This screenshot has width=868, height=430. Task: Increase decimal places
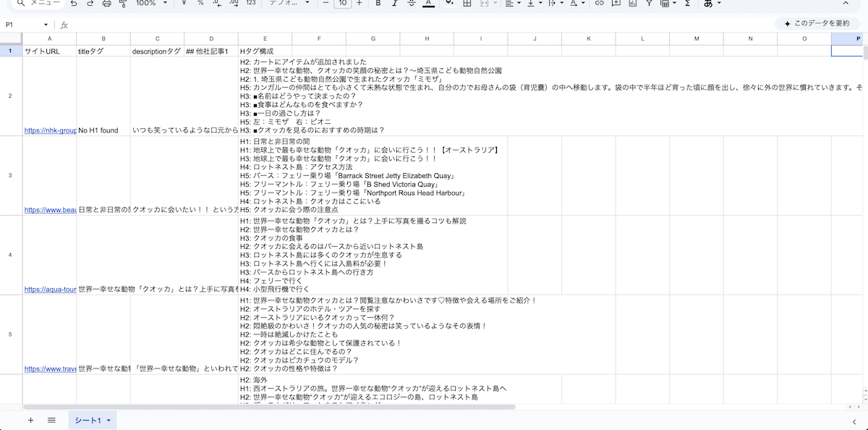tap(234, 4)
